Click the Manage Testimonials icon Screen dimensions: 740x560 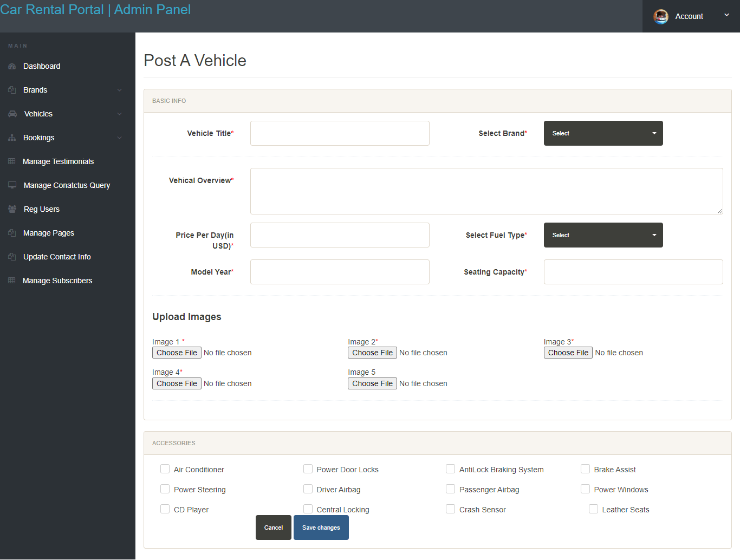12,161
